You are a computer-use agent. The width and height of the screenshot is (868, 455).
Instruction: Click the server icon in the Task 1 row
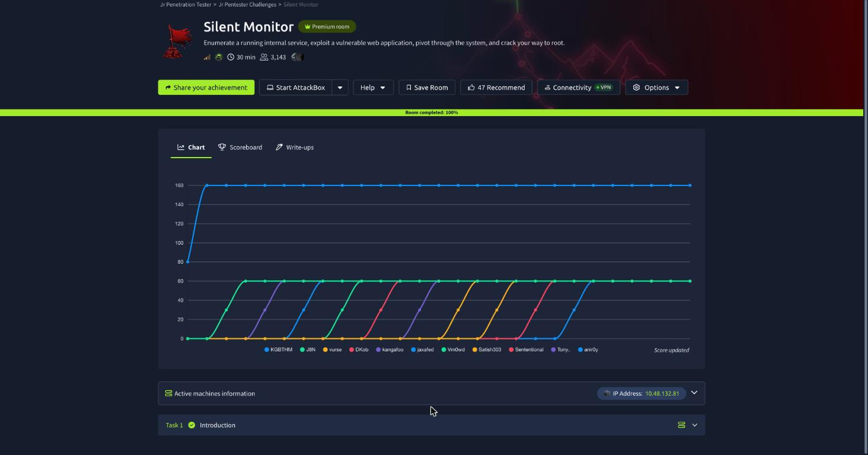click(681, 425)
